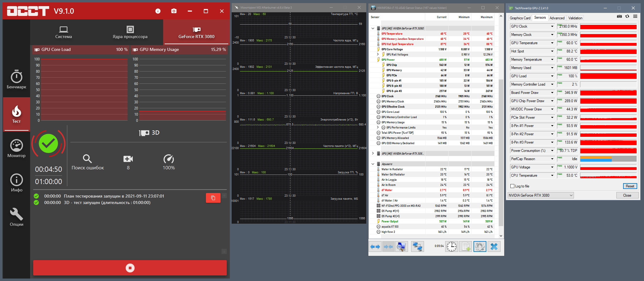This screenshot has width=644, height=281.
Task: Open the CPU Temperature dropdown in GPU-Z
Action: 552,175
